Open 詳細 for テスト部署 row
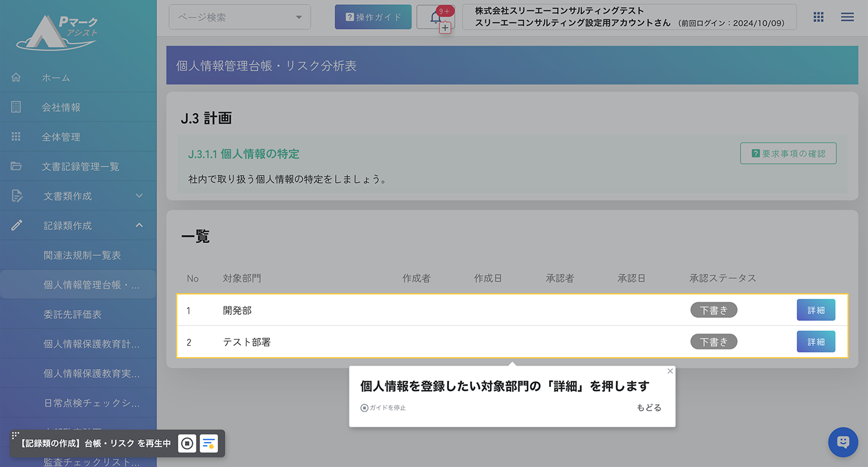Viewport: 868px width, 467px height. 816,342
